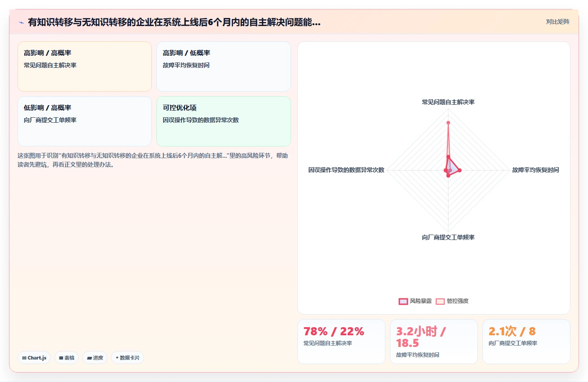
Task: Click the zigzag icon beside the header title
Action: [x=21, y=22]
